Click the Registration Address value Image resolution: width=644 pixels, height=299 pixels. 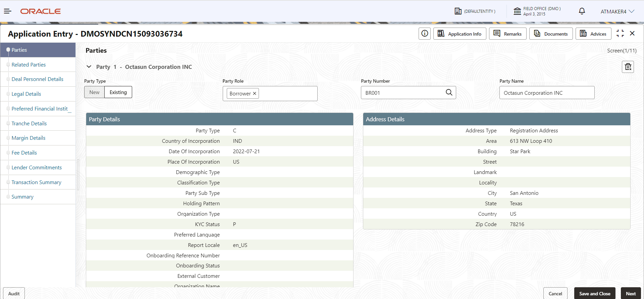[x=534, y=131]
